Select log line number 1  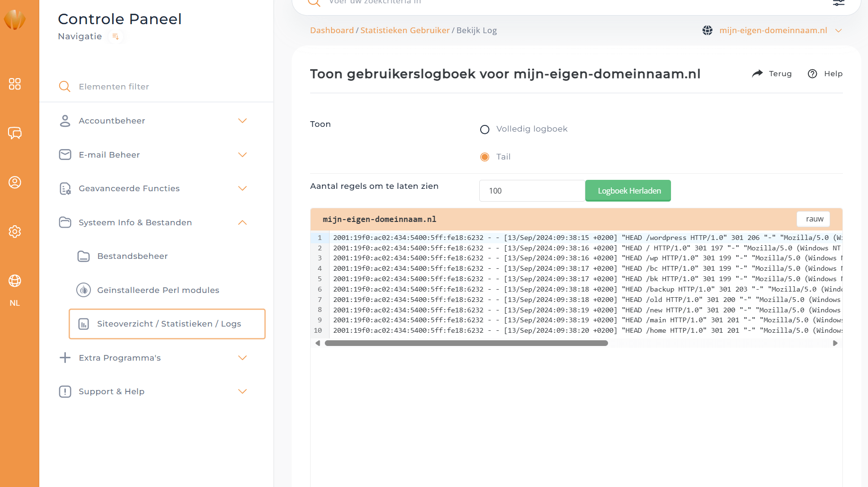point(320,238)
